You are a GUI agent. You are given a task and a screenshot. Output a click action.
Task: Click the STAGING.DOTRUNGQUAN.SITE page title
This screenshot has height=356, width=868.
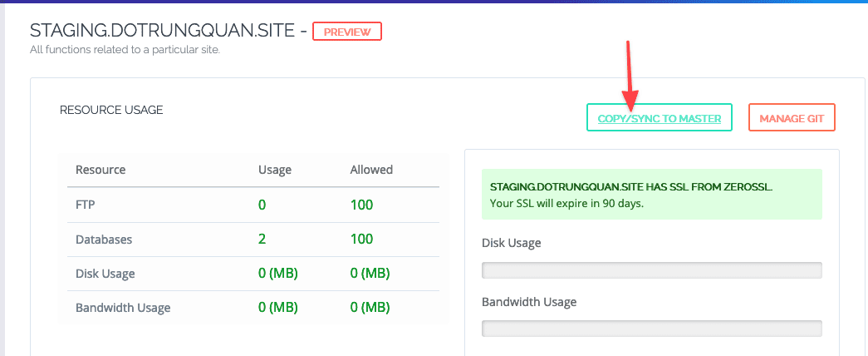coord(162,32)
